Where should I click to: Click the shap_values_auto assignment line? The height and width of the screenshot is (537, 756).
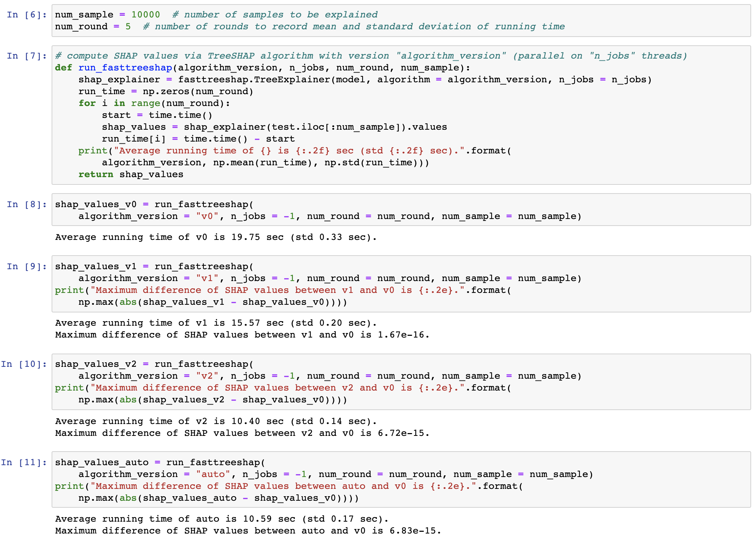tap(160, 462)
